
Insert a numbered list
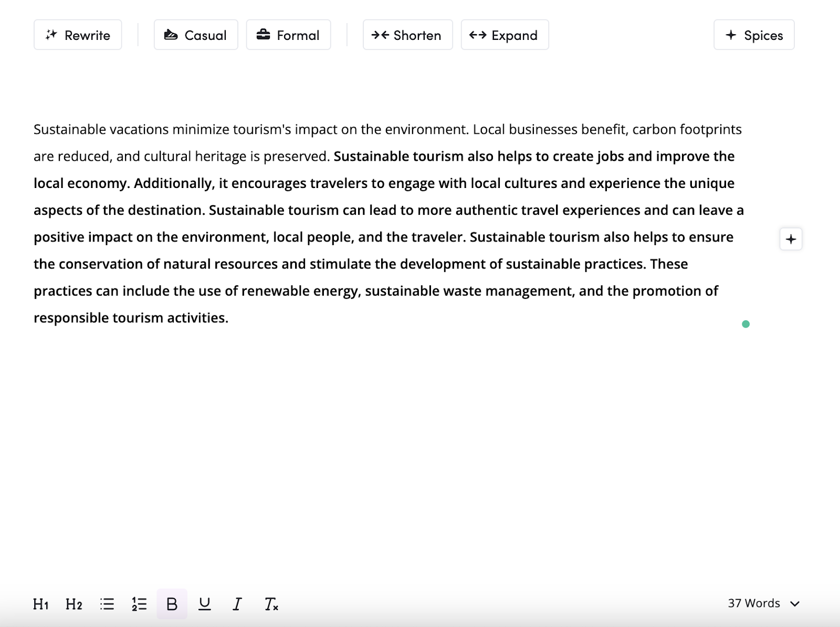point(139,604)
